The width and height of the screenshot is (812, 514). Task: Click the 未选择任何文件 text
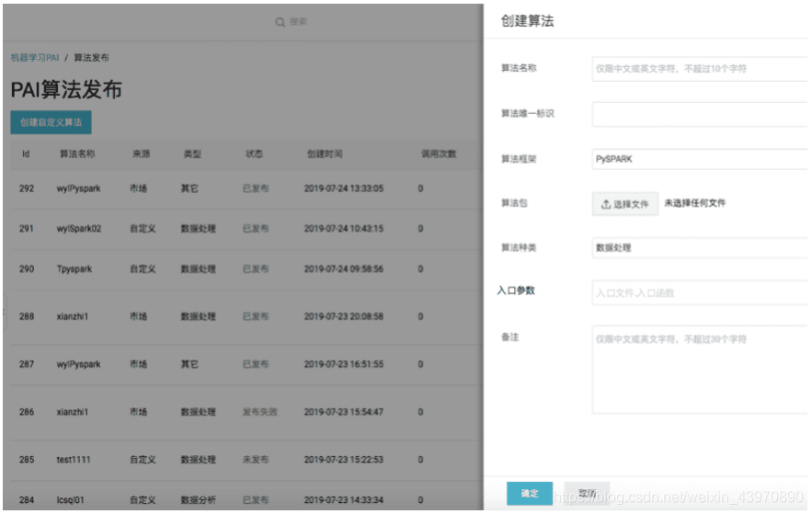tap(695, 203)
